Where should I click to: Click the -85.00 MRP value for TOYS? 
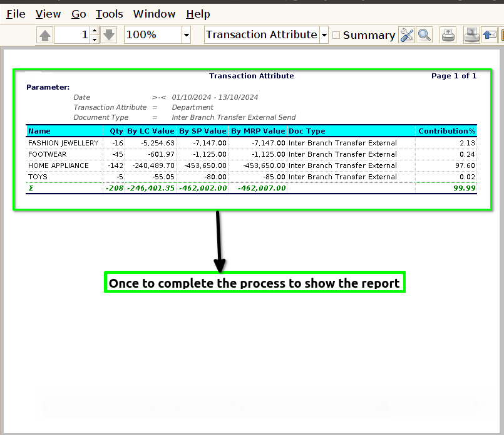(274, 177)
